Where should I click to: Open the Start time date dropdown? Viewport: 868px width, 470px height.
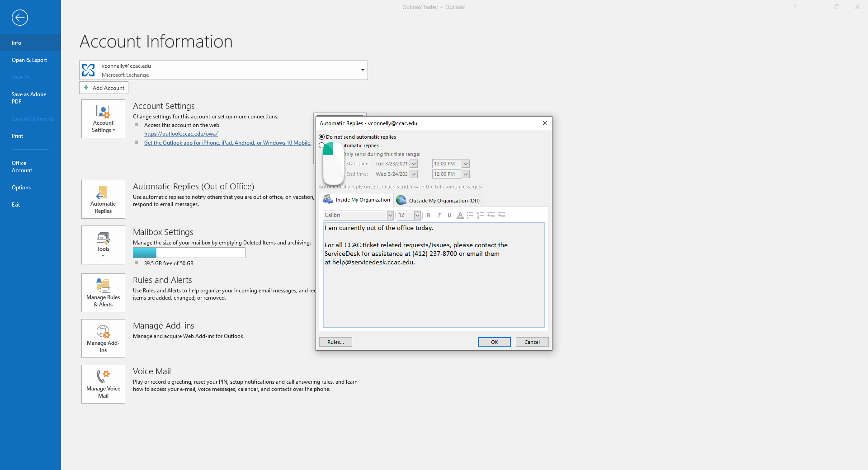pos(414,164)
